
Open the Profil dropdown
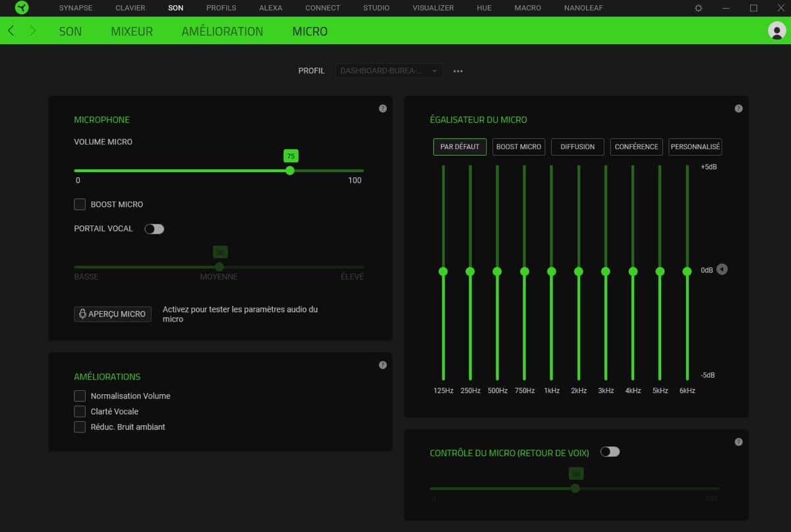tap(389, 71)
